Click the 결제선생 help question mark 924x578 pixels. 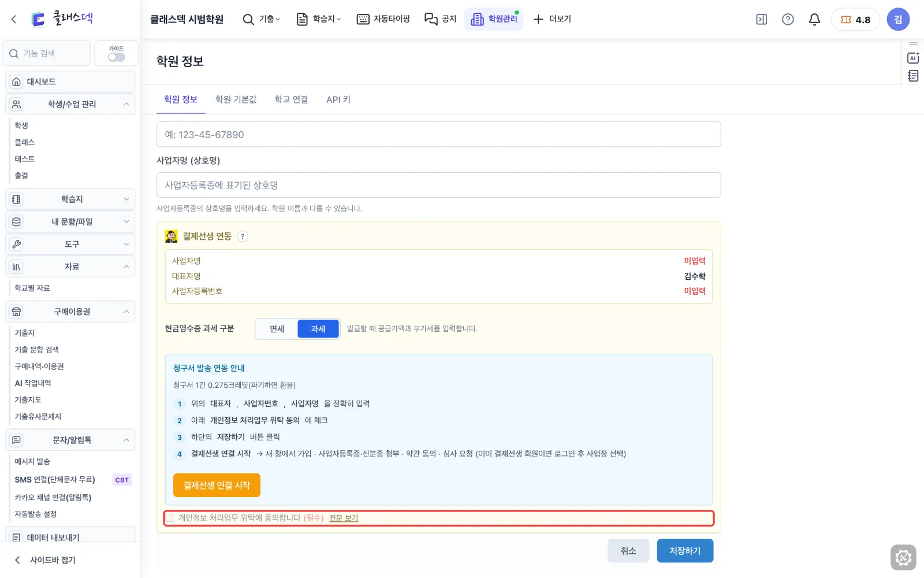(x=243, y=236)
